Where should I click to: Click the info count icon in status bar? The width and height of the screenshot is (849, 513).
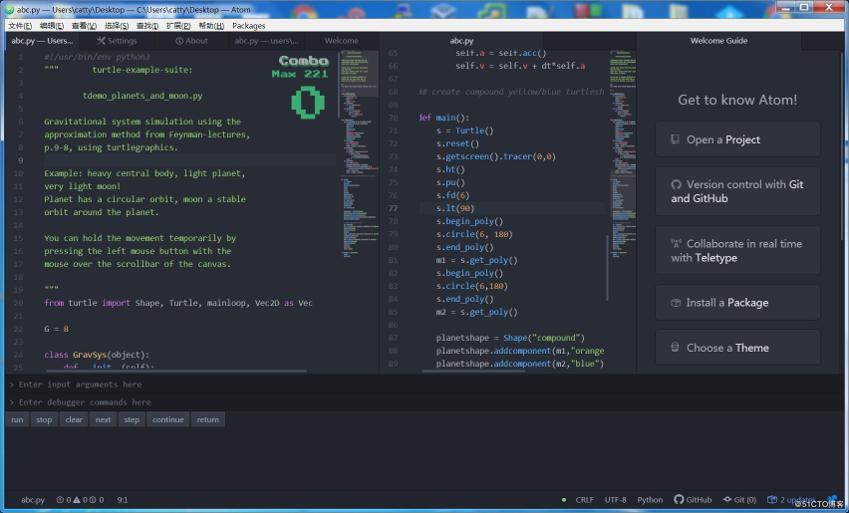click(x=93, y=499)
